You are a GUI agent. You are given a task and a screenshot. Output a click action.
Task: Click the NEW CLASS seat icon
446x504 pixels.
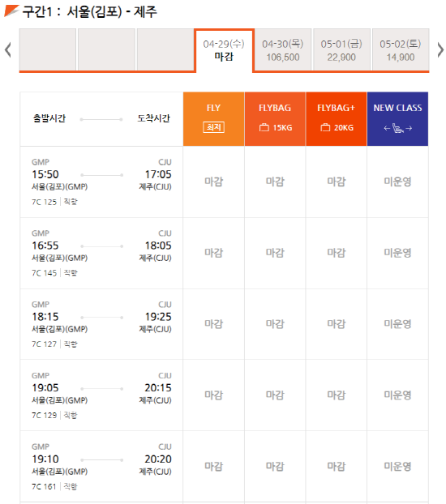tap(397, 129)
